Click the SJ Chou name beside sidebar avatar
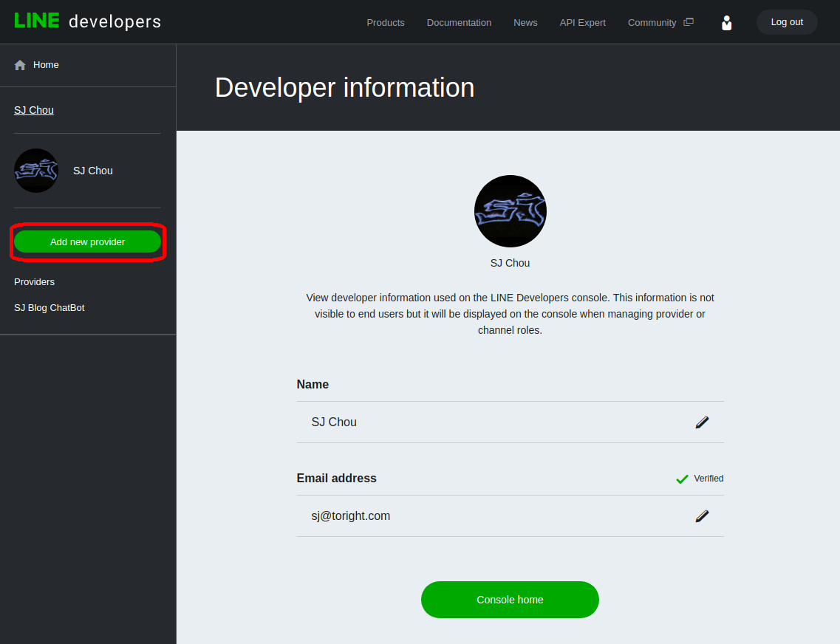Screen dimensions: 840x644 tap(92, 171)
